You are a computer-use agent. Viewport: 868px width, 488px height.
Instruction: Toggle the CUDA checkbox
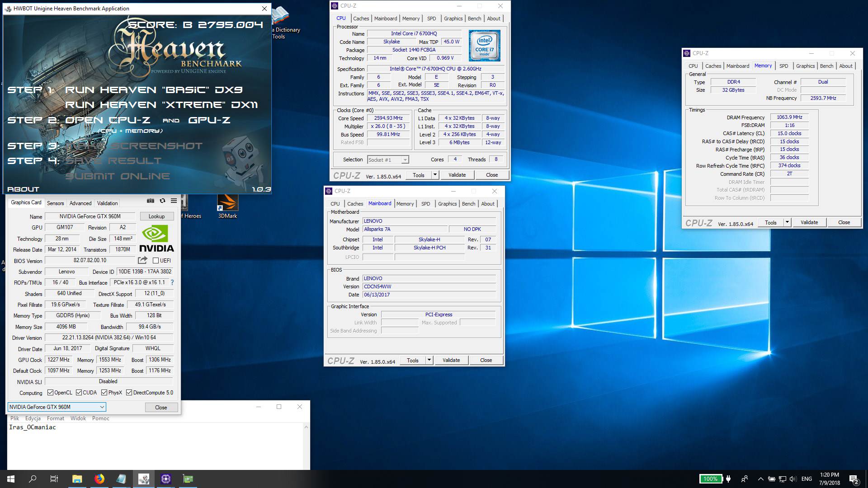point(79,393)
